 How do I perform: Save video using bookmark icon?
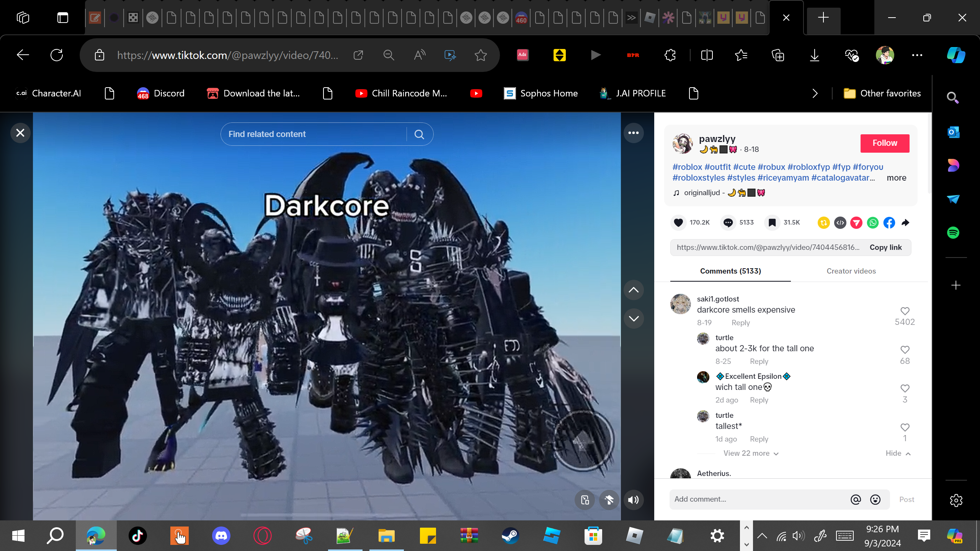coord(772,222)
